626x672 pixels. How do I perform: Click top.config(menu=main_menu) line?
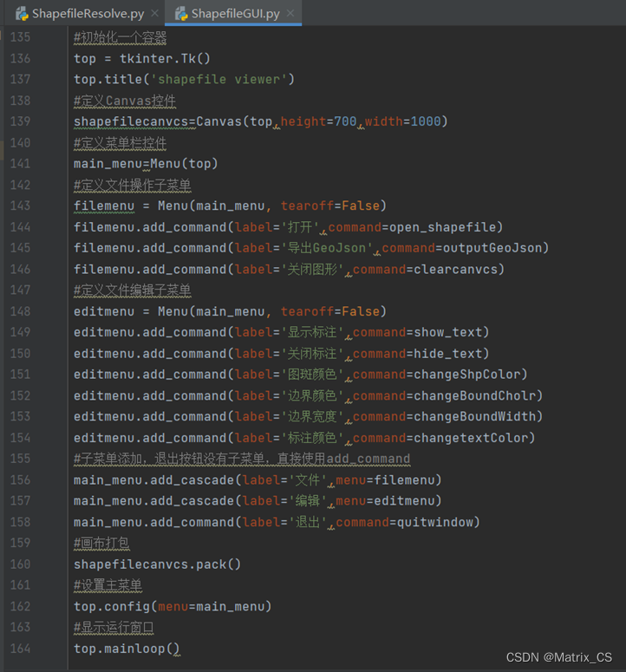tap(173, 607)
